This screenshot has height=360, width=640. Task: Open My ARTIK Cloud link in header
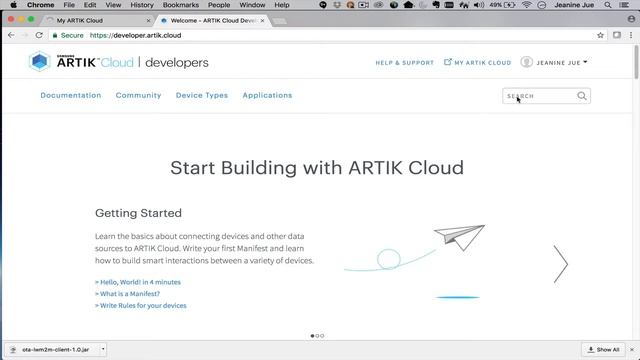pyautogui.click(x=482, y=62)
